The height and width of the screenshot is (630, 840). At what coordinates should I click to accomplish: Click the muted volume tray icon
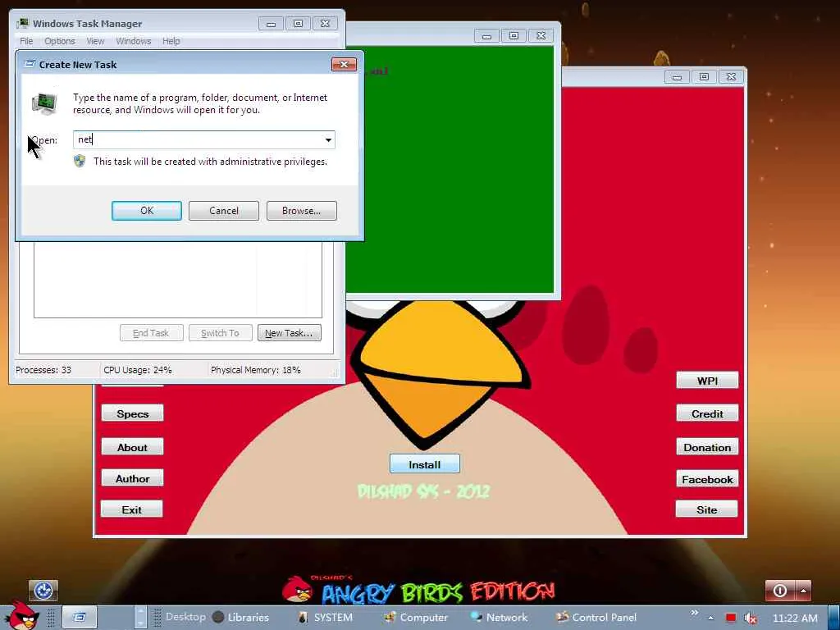tap(750, 618)
